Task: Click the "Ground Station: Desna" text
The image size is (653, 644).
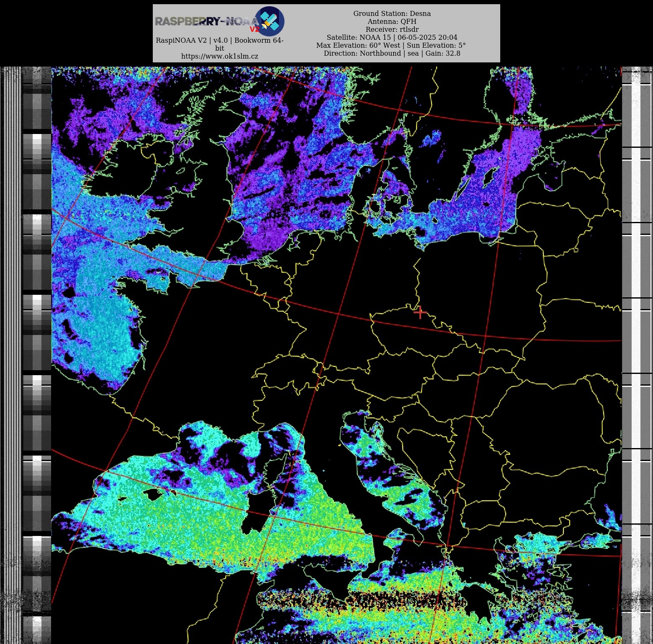Action: (392, 13)
